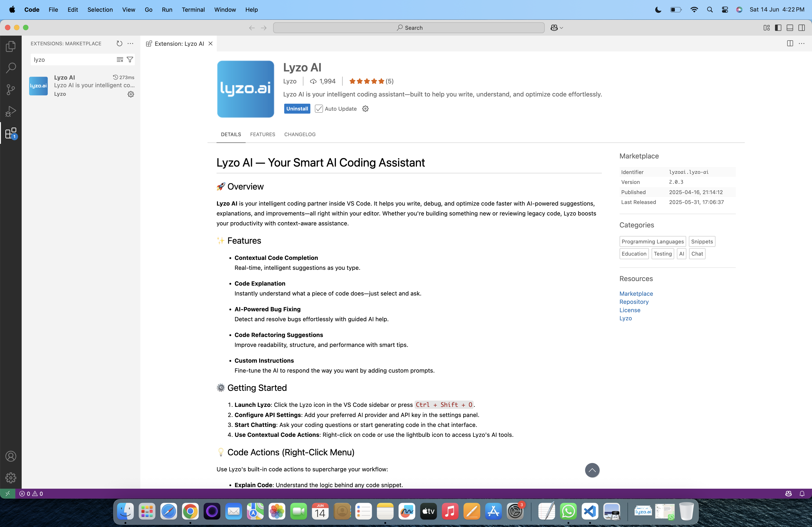Open Control Center in menu bar
Image resolution: width=812 pixels, height=527 pixels.
[x=725, y=9]
